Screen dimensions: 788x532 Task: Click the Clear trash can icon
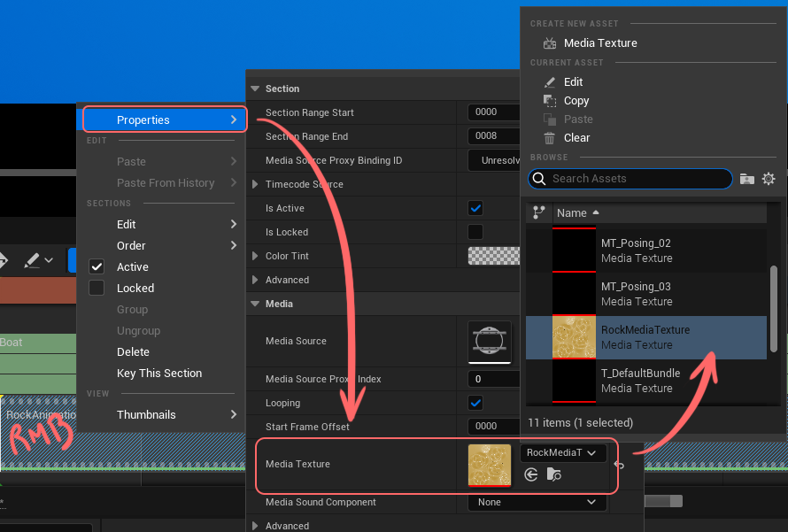click(550, 138)
